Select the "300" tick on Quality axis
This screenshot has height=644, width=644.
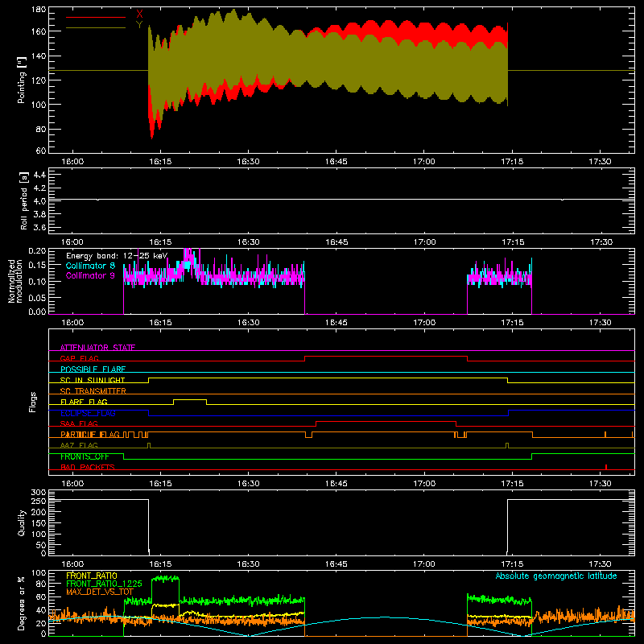point(39,493)
